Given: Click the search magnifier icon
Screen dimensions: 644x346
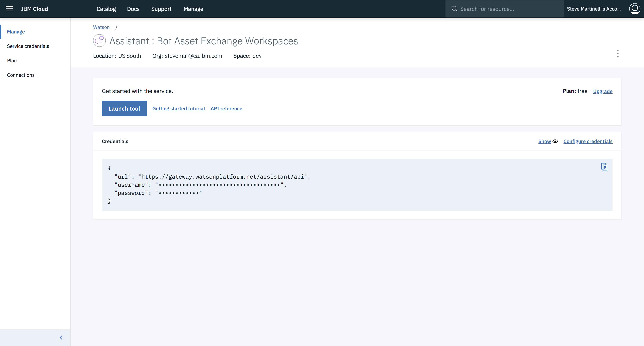Looking at the screenshot, I should coord(454,9).
